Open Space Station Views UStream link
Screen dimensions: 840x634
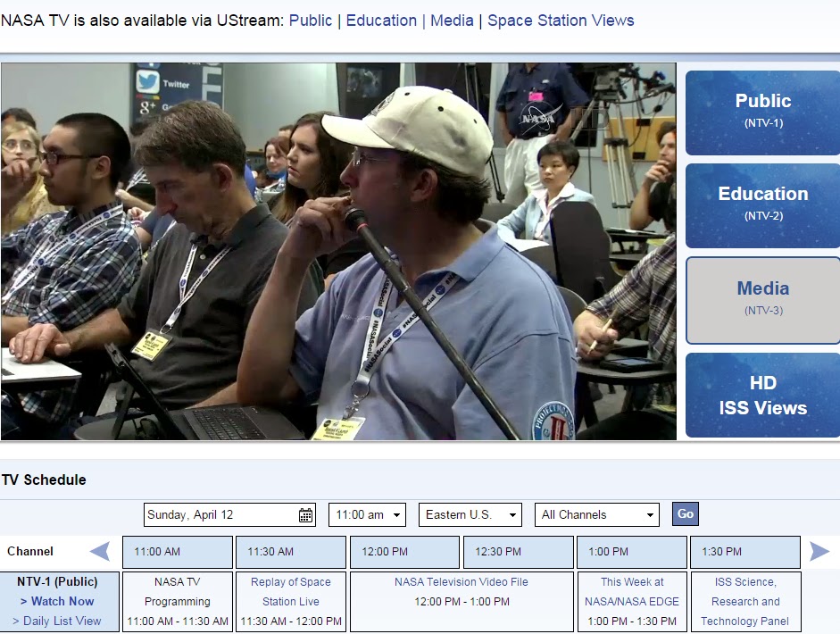click(x=561, y=21)
